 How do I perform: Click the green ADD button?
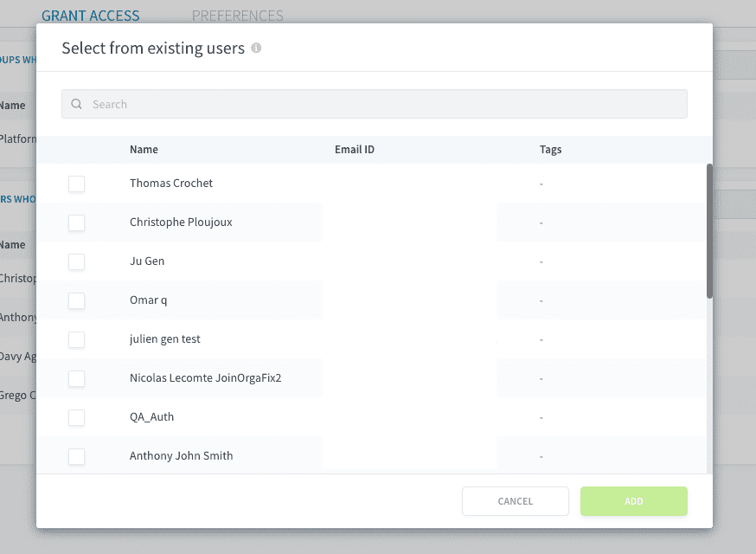pos(633,501)
